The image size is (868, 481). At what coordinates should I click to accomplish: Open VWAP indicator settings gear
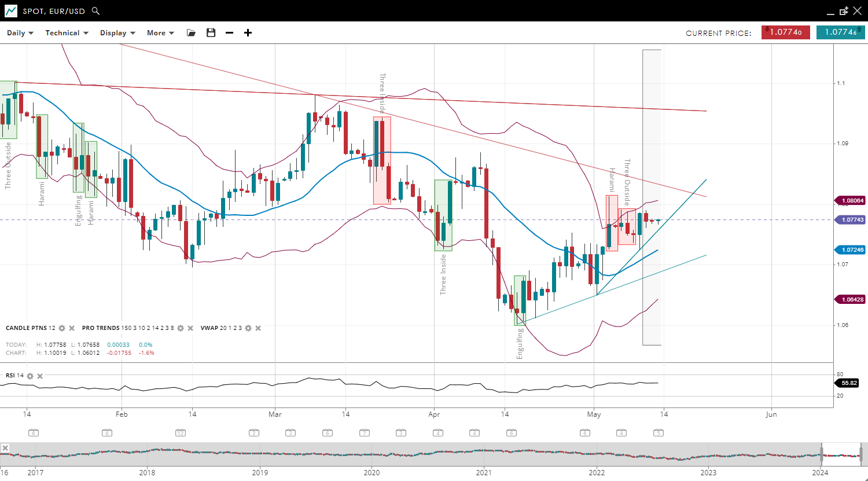(x=248, y=328)
